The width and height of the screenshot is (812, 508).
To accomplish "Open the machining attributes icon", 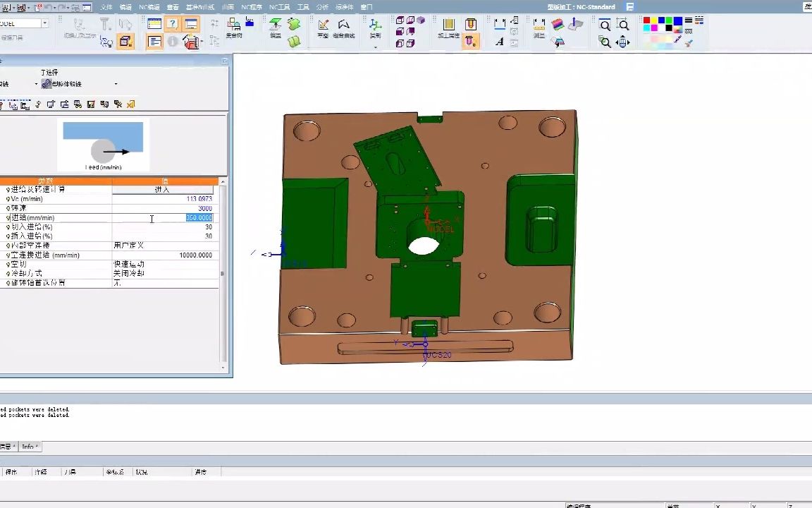I will [x=448, y=26].
